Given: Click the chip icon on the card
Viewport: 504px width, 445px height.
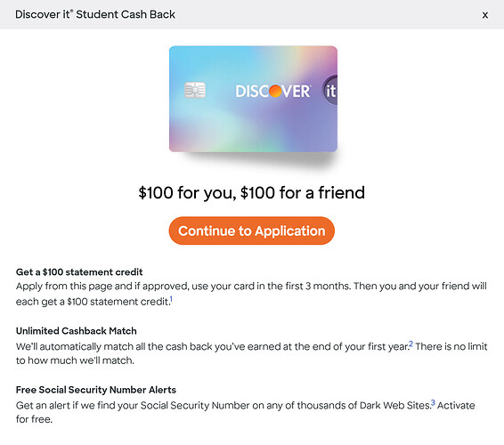Looking at the screenshot, I should [195, 90].
